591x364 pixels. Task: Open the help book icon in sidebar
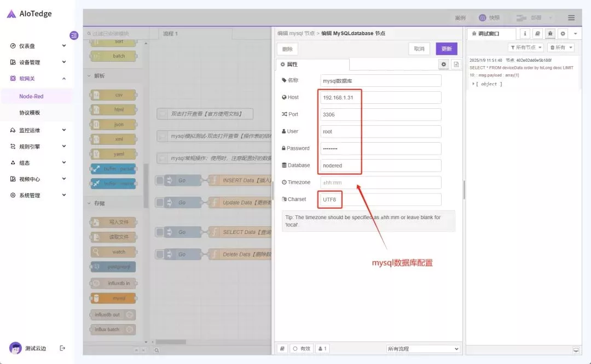tap(537, 33)
